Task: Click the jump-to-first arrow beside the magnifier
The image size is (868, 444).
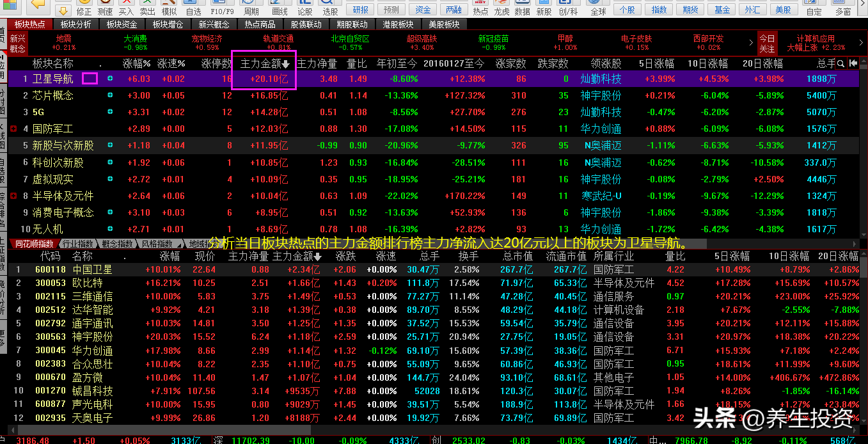Action: [x=853, y=63]
